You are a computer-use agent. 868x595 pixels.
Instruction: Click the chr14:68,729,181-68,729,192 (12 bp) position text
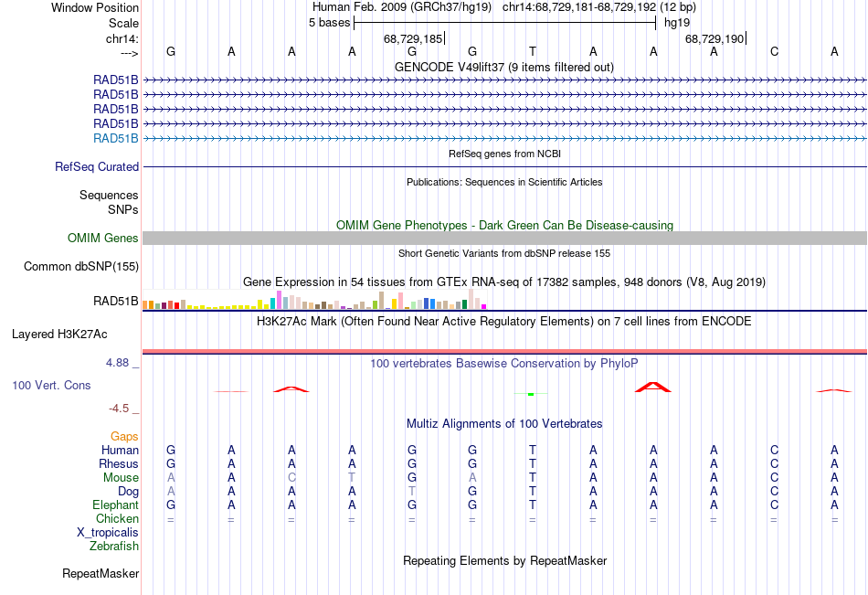(x=599, y=7)
